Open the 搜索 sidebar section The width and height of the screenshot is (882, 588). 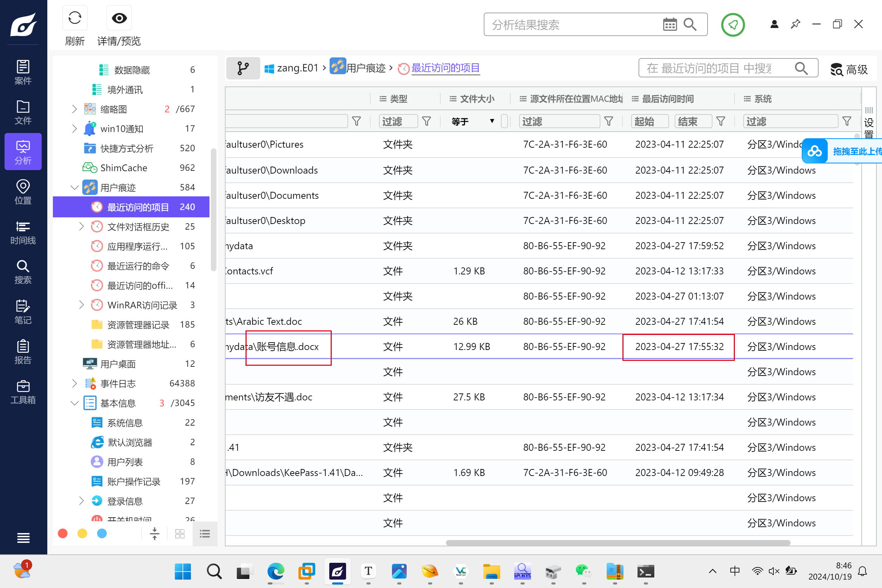click(x=23, y=272)
